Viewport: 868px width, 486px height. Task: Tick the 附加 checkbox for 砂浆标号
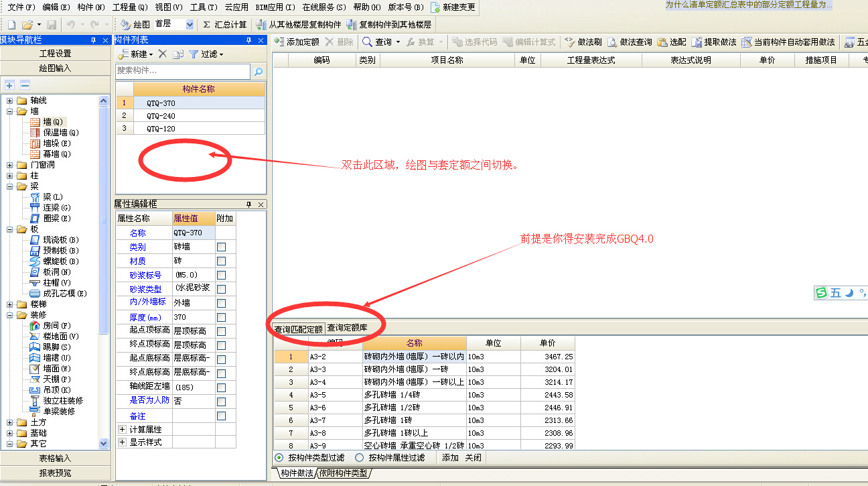click(x=222, y=275)
